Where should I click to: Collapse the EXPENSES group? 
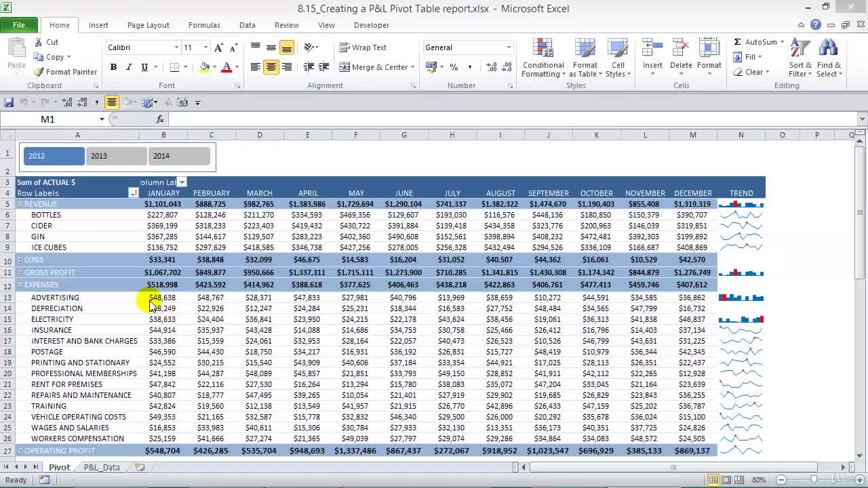click(20, 285)
